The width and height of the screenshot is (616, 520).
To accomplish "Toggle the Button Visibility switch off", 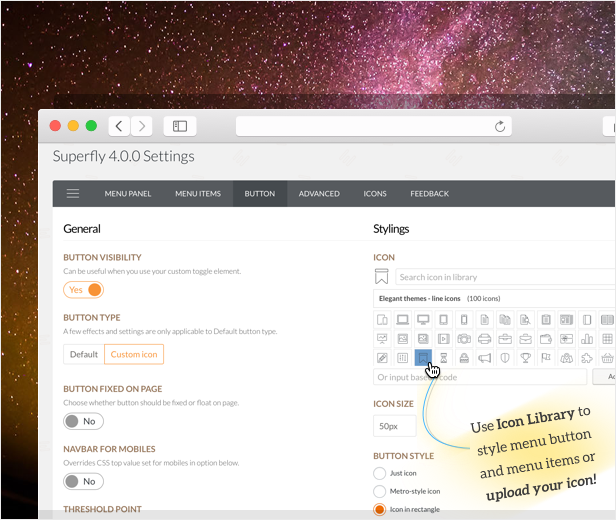I will coord(84,290).
